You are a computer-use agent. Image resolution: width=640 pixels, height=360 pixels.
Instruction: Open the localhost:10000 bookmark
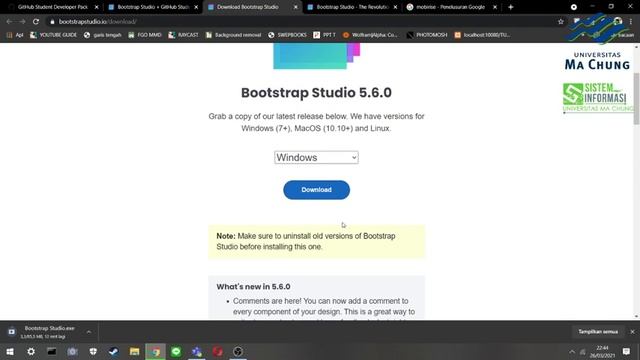tap(482, 35)
